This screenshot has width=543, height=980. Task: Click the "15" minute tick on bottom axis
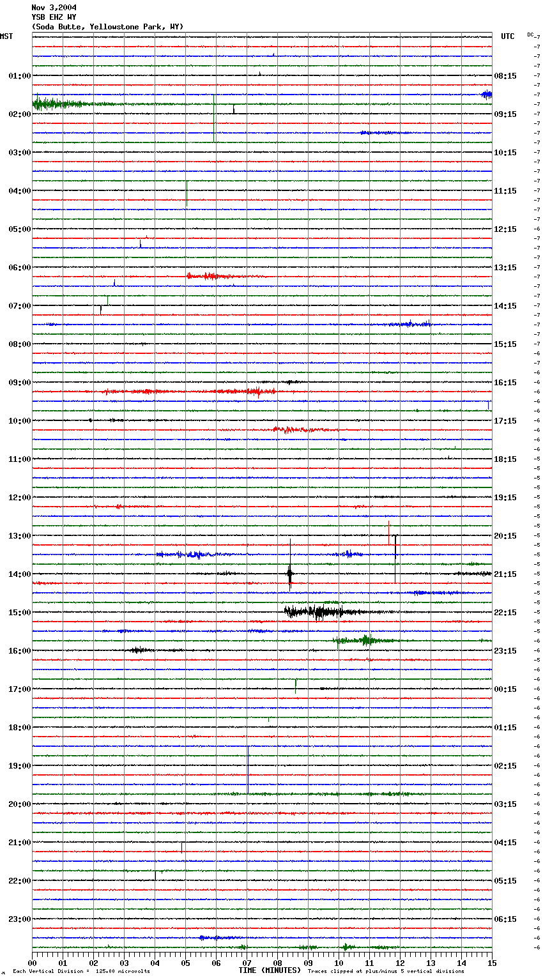pos(492,963)
